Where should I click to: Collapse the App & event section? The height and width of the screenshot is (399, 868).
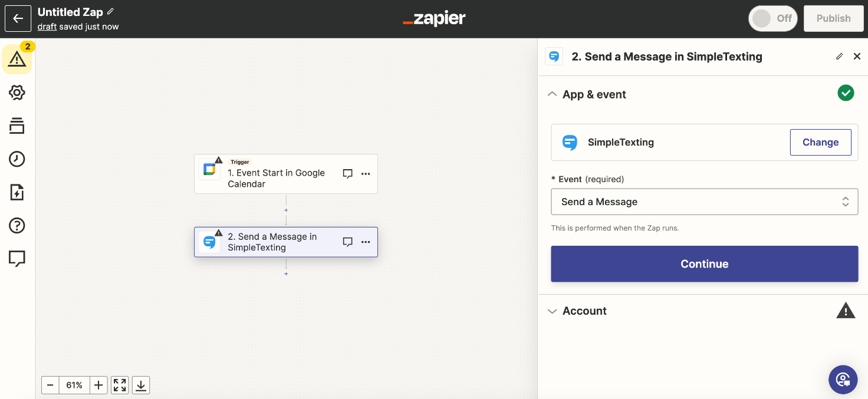[x=552, y=94]
